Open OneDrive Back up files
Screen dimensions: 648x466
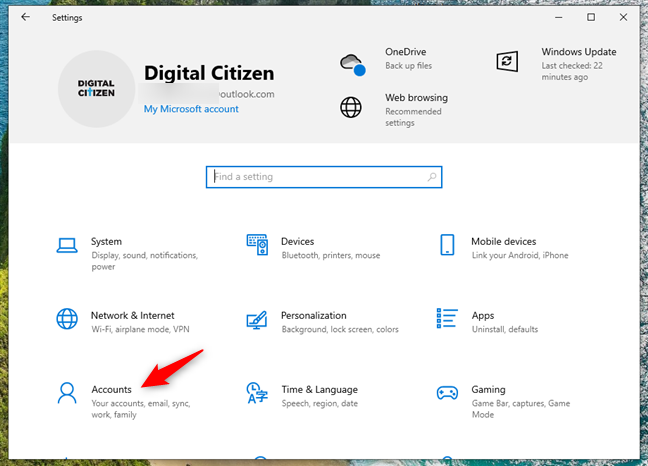coord(408,66)
